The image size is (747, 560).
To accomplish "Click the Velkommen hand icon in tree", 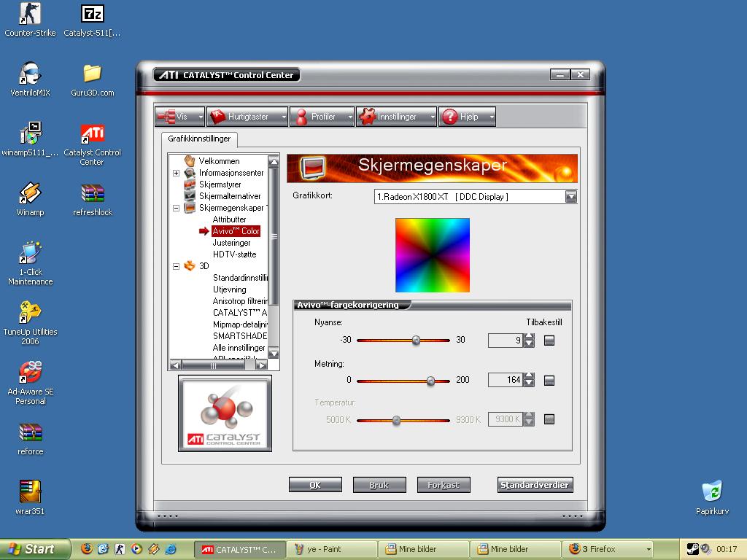I will click(x=190, y=160).
